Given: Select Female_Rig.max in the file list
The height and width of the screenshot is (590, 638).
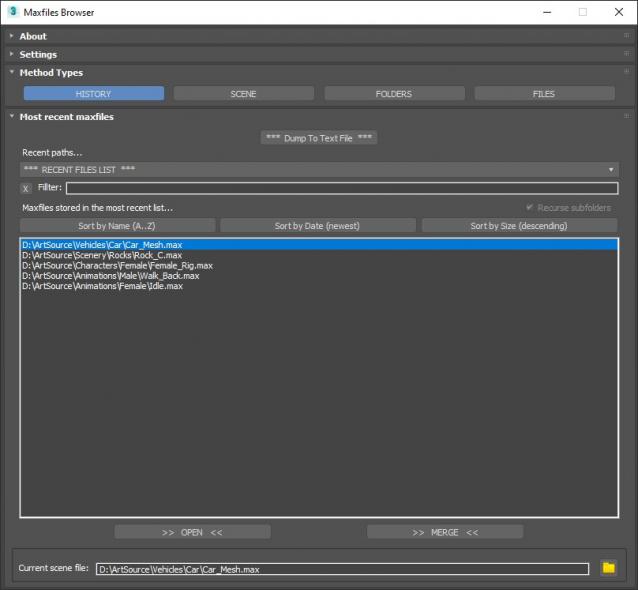Looking at the screenshot, I should coord(117,266).
